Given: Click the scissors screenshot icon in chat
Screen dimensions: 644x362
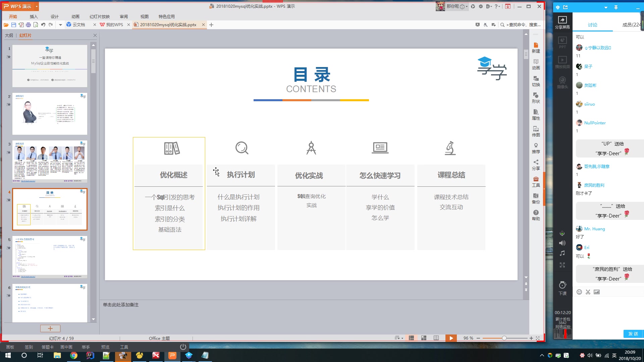Looking at the screenshot, I should 588,292.
